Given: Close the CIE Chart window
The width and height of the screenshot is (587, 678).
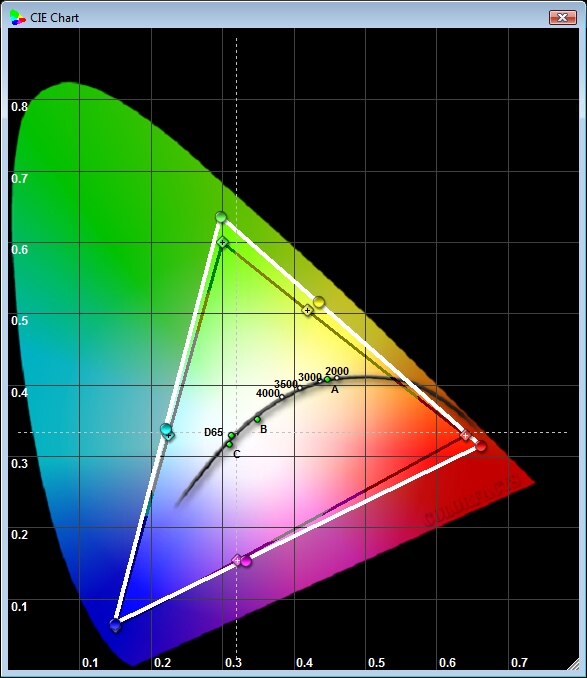Looking at the screenshot, I should tap(563, 18).
